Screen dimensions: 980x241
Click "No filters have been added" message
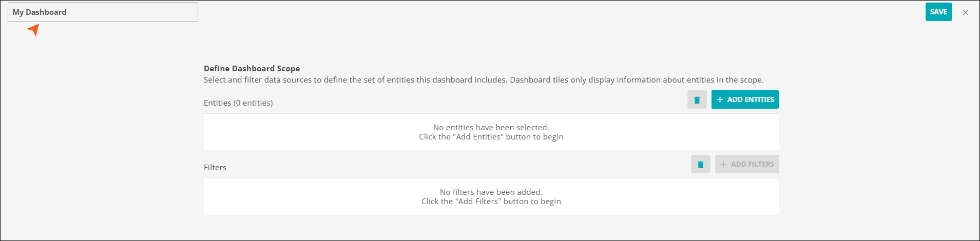(x=491, y=192)
